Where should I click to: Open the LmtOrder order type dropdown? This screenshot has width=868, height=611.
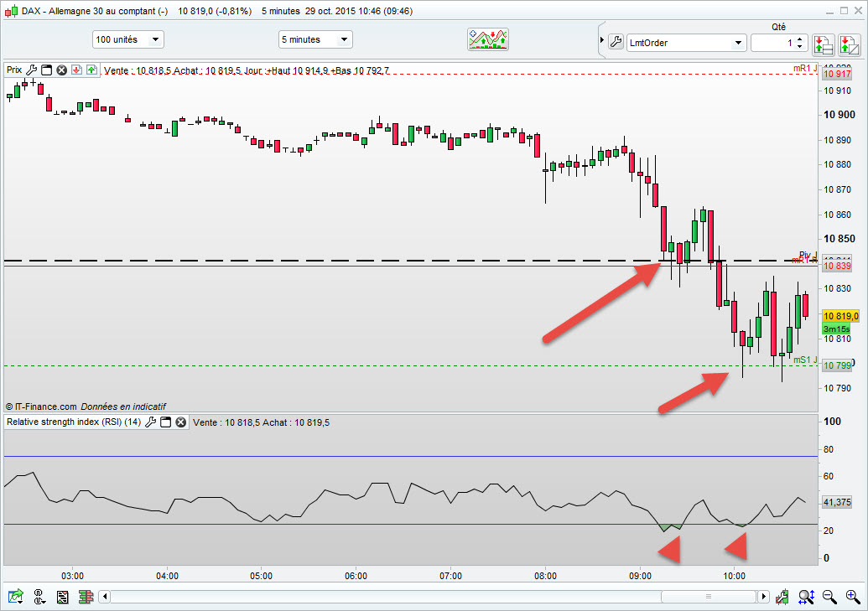686,43
